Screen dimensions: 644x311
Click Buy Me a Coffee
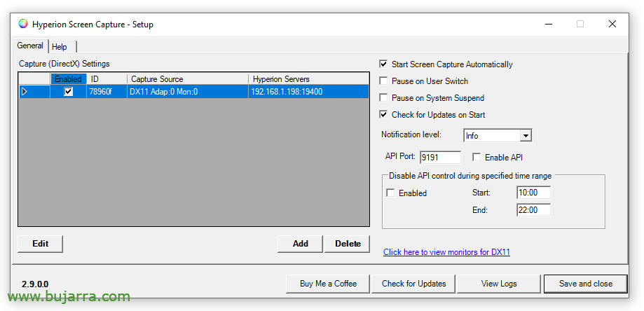(x=328, y=284)
